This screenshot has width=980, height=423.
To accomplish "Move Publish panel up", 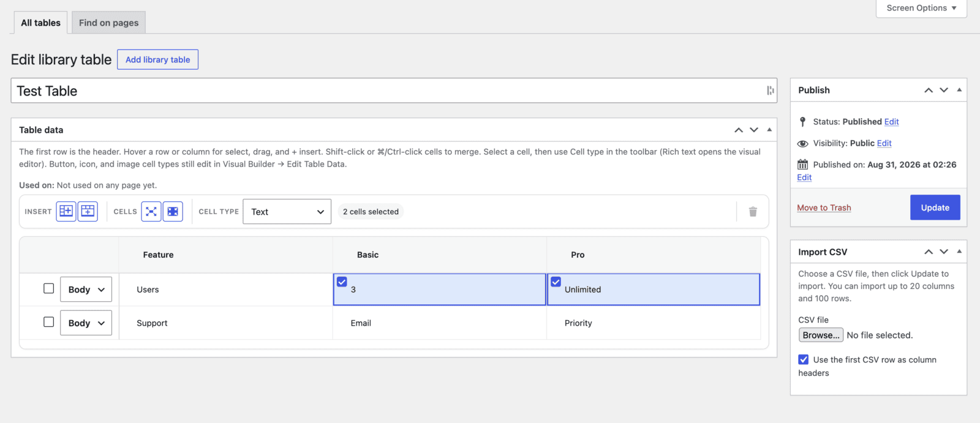I will [929, 90].
